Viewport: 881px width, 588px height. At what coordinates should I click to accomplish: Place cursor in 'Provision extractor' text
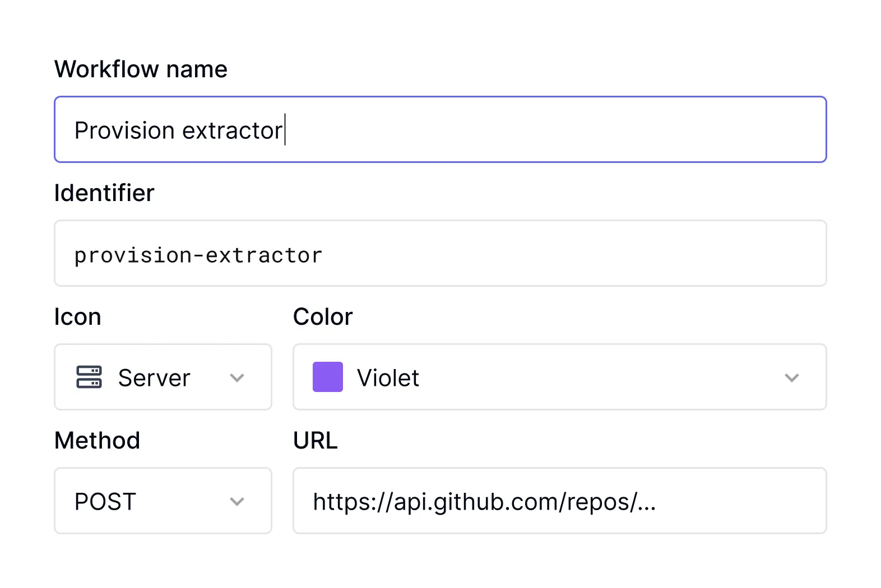pos(178,130)
